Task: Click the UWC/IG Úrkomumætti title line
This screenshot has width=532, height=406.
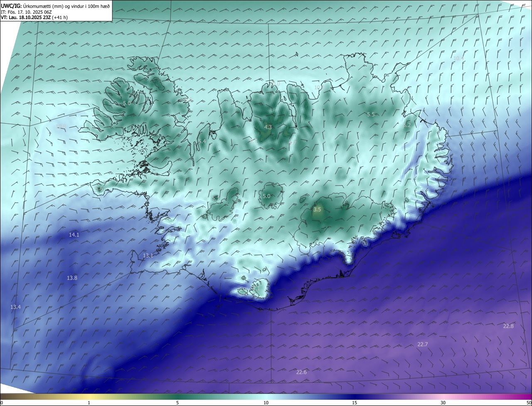Action: [x=55, y=6]
